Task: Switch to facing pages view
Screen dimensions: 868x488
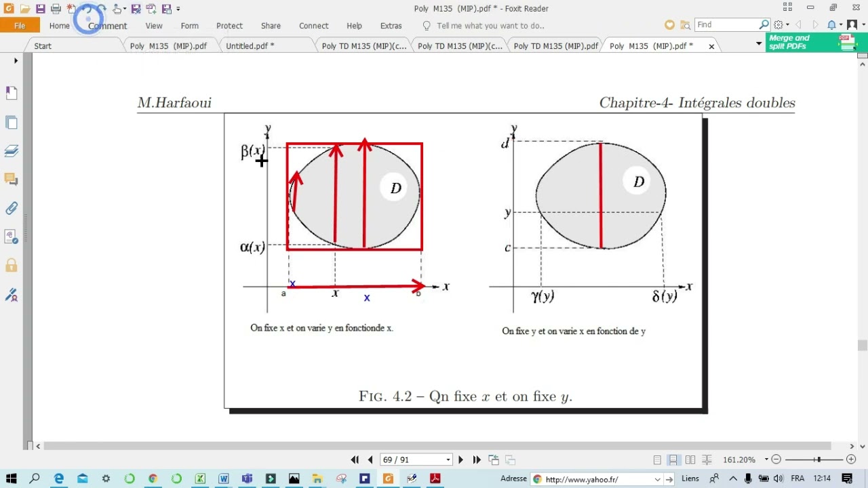Action: click(x=690, y=460)
